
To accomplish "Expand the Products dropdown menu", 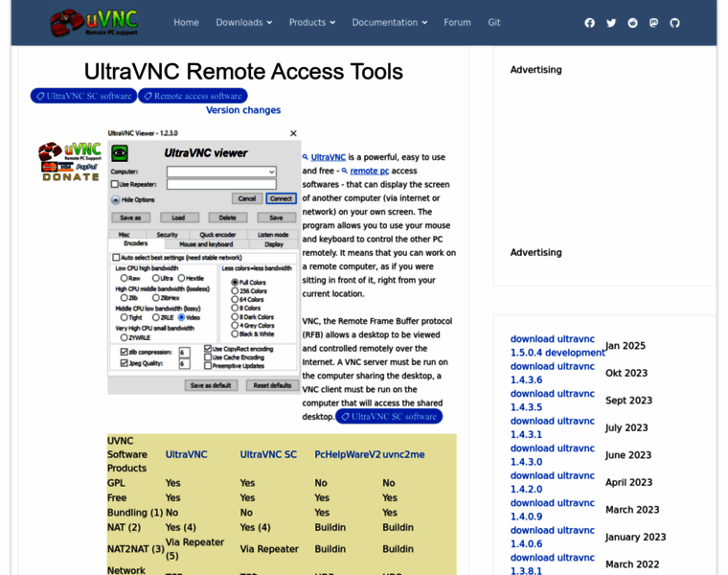I will click(312, 23).
